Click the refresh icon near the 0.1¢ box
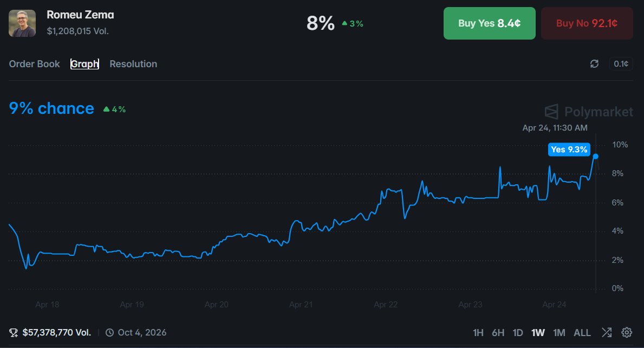The height and width of the screenshot is (348, 644). click(594, 63)
